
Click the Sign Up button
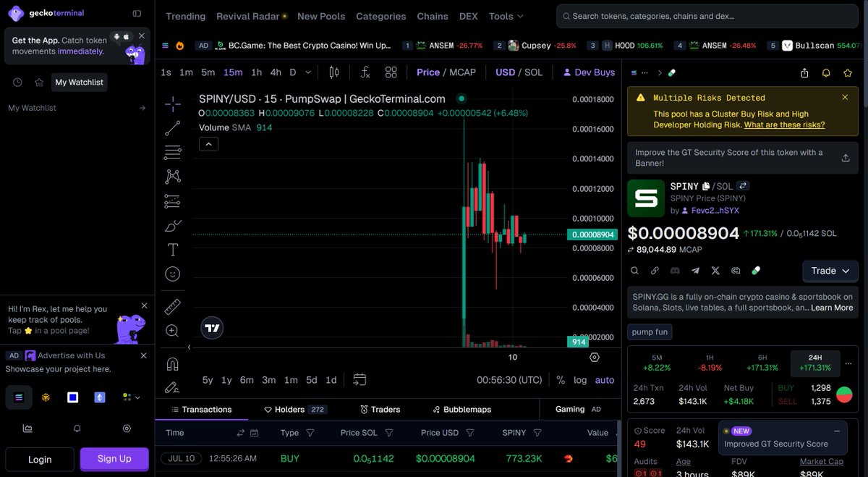click(x=114, y=459)
